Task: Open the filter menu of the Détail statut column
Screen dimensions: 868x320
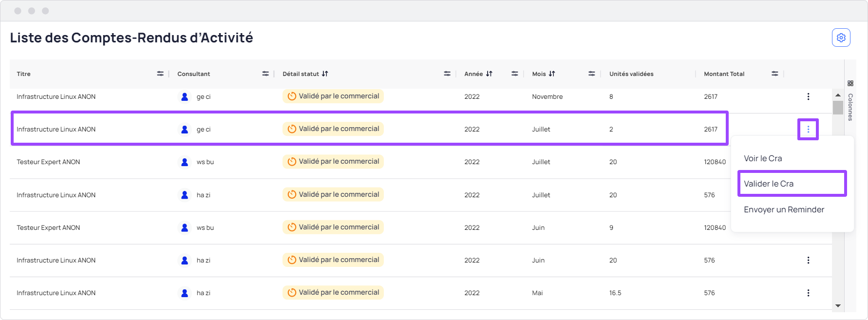Action: click(x=447, y=74)
